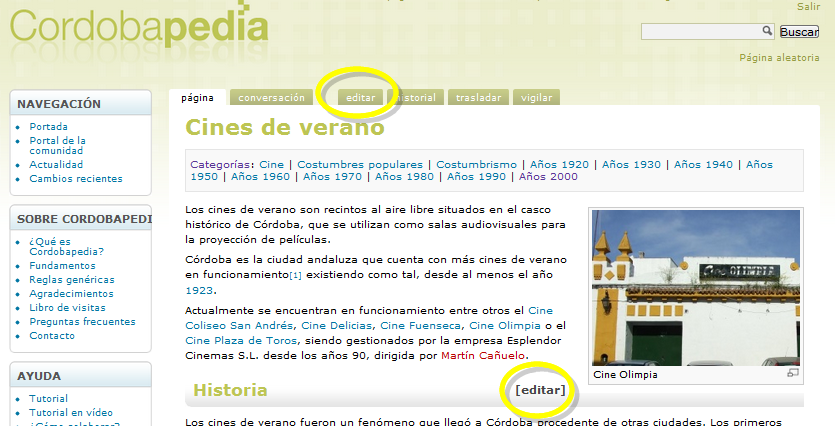Viewport: 835px width, 426px height.
Task: Open the Cine Olimpia photo
Action: click(696, 288)
